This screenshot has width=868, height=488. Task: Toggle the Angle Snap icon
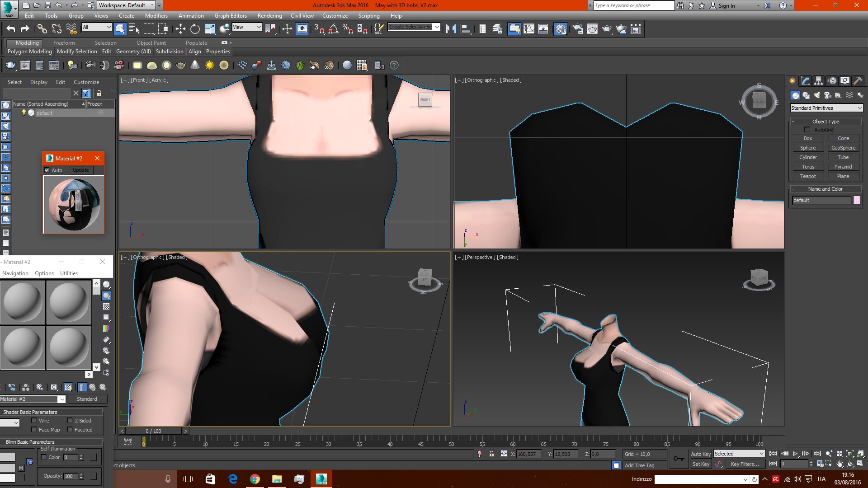334,29
